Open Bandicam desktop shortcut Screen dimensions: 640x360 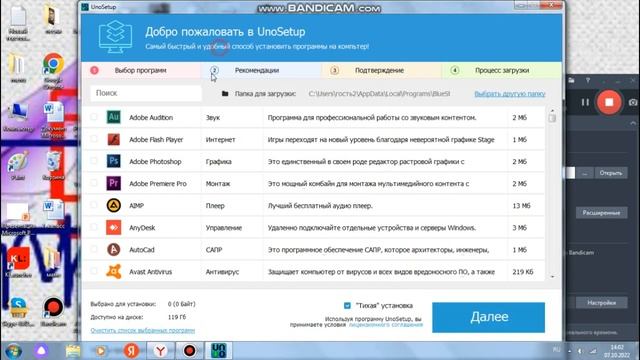coord(53,312)
